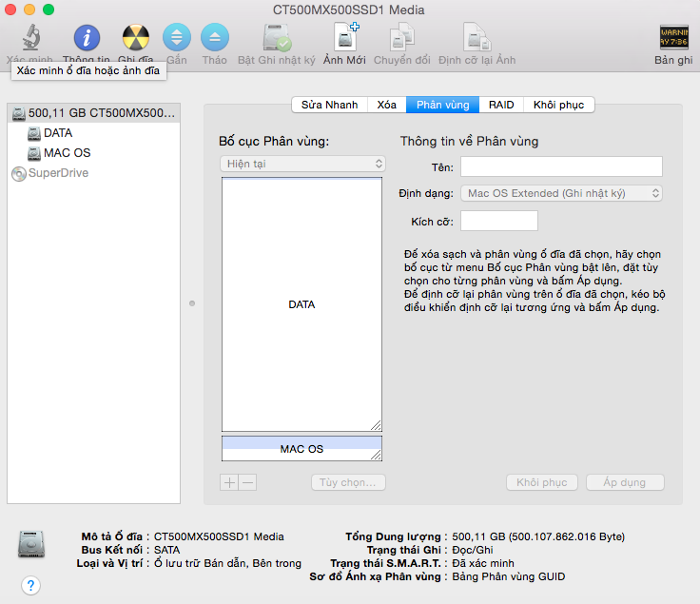Click the Tên name input field
This screenshot has height=604, width=700.
[561, 166]
